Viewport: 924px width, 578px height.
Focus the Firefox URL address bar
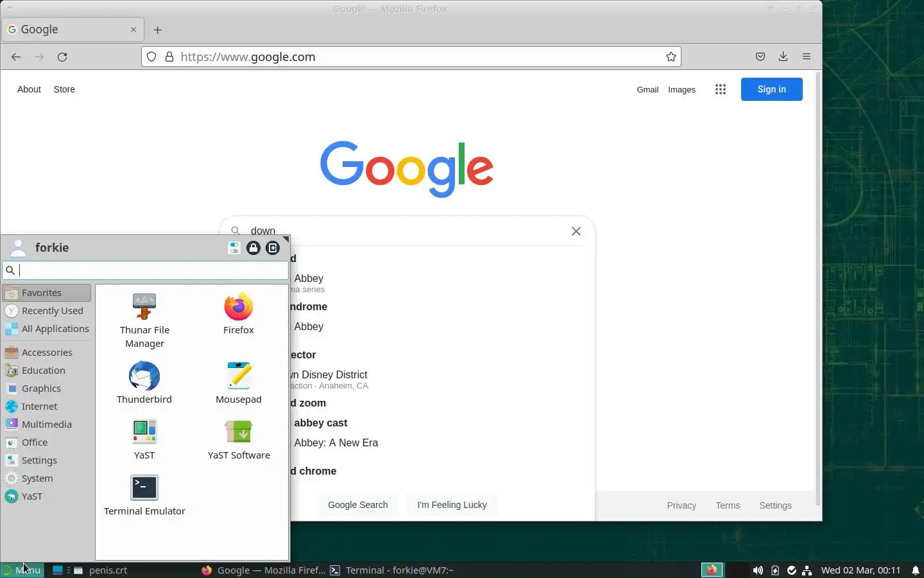(411, 57)
